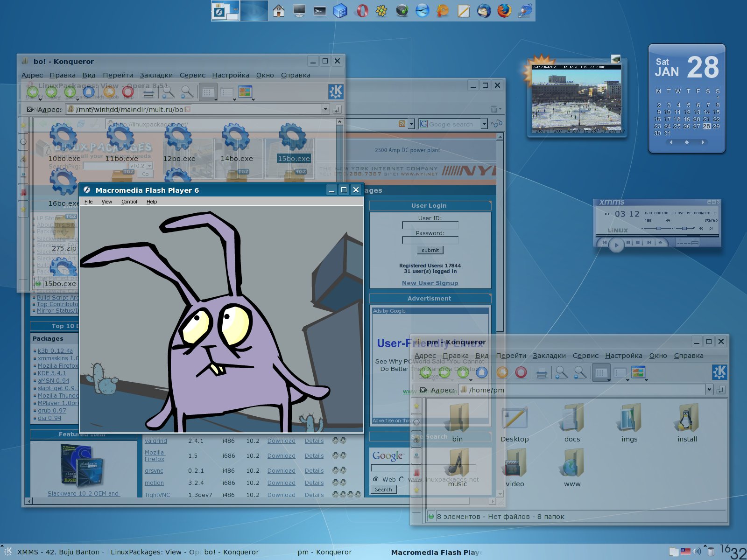
Task: Open the blue file cabinet icon in the dock
Action: coord(340,10)
